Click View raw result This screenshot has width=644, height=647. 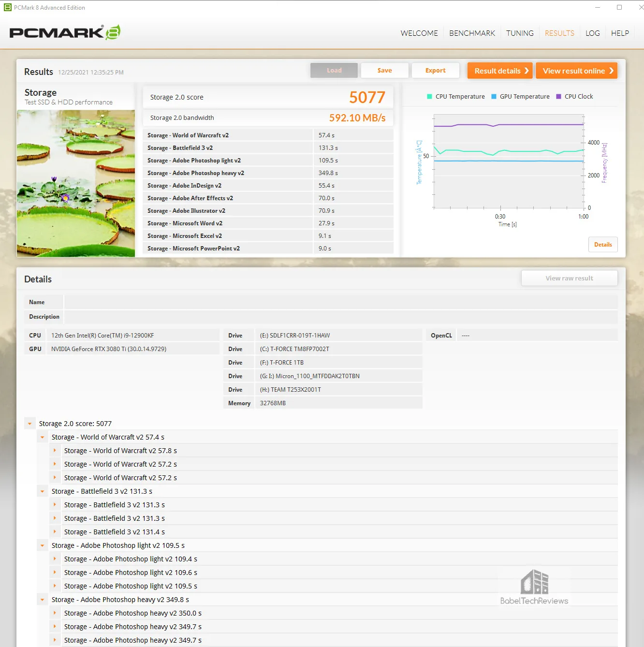569,278
